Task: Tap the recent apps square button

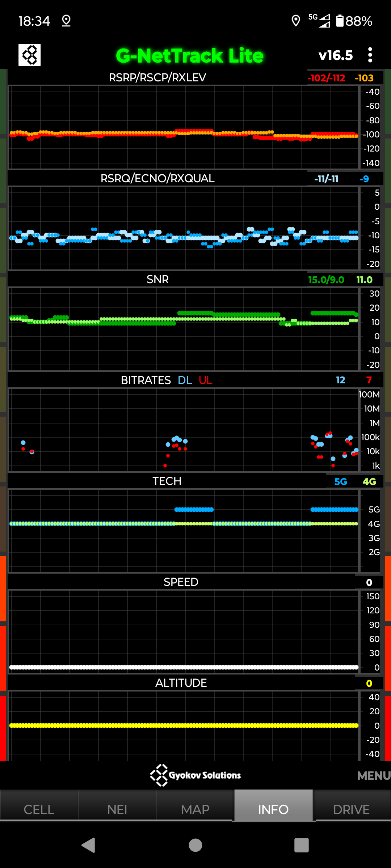Action: (301, 845)
